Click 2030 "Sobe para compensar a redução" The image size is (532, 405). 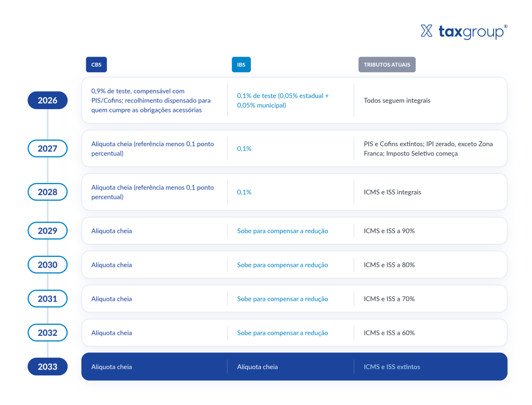pyautogui.click(x=282, y=265)
